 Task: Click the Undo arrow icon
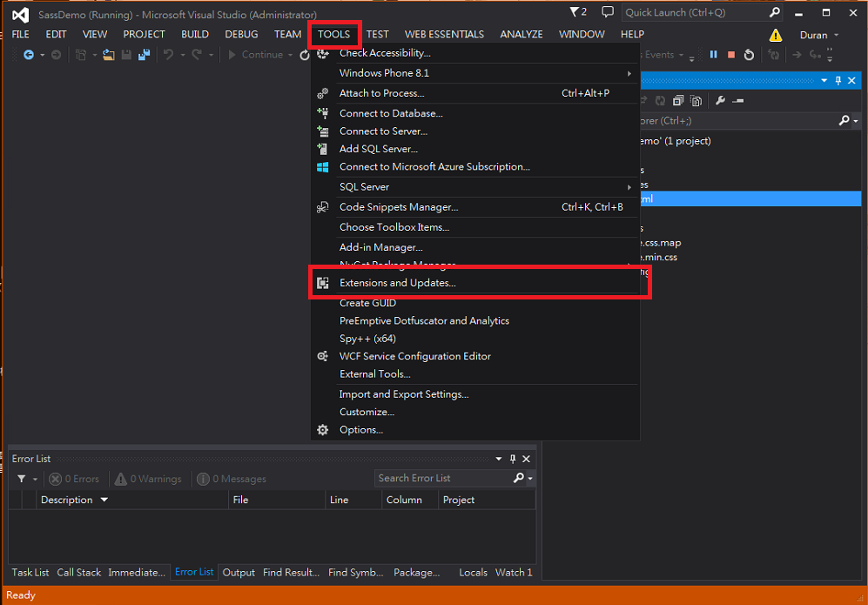coord(168,54)
